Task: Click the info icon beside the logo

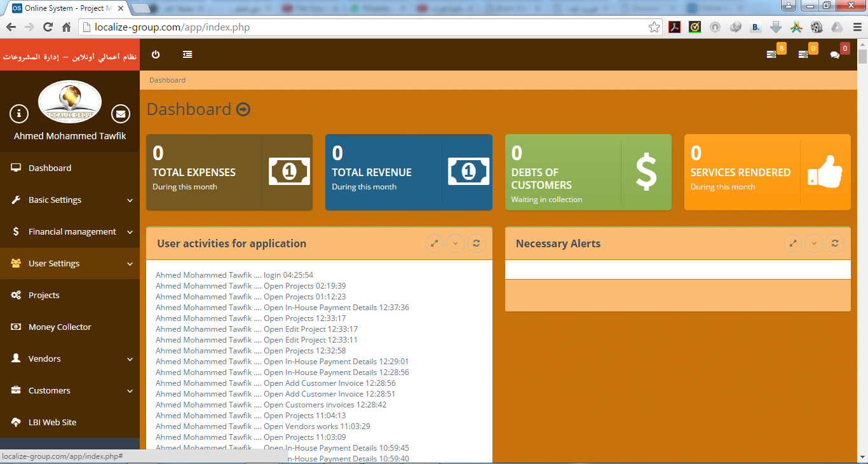Action: [19, 114]
